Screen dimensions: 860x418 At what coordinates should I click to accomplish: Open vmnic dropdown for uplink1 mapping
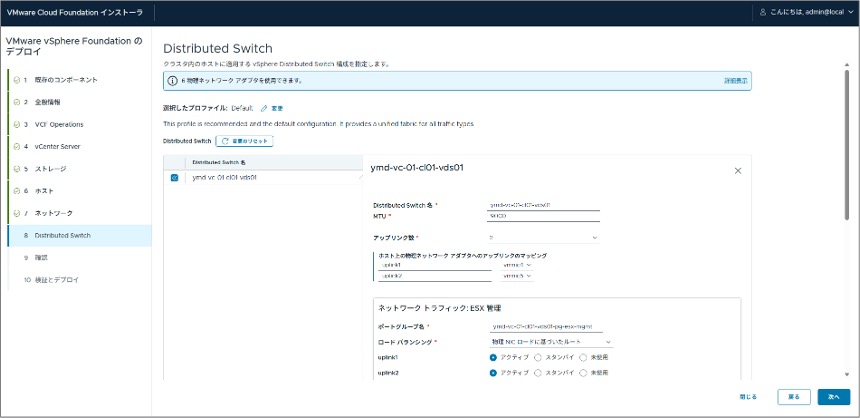click(517, 265)
